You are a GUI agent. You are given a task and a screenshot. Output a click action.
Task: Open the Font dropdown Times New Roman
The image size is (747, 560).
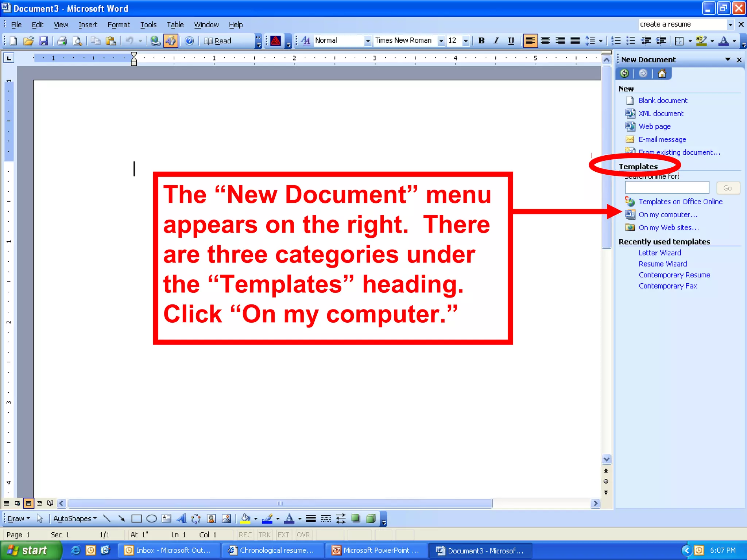[441, 40]
